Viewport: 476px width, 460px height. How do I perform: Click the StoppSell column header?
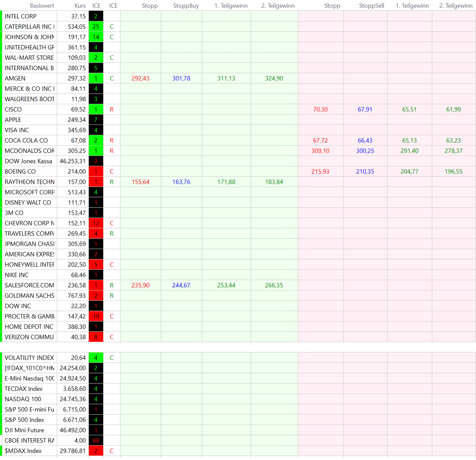pyautogui.click(x=371, y=6)
